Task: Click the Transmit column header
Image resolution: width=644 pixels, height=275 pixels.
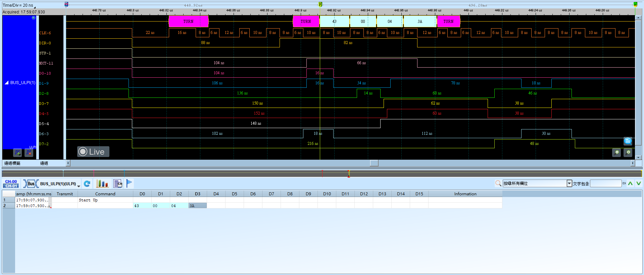Action: tap(65, 194)
